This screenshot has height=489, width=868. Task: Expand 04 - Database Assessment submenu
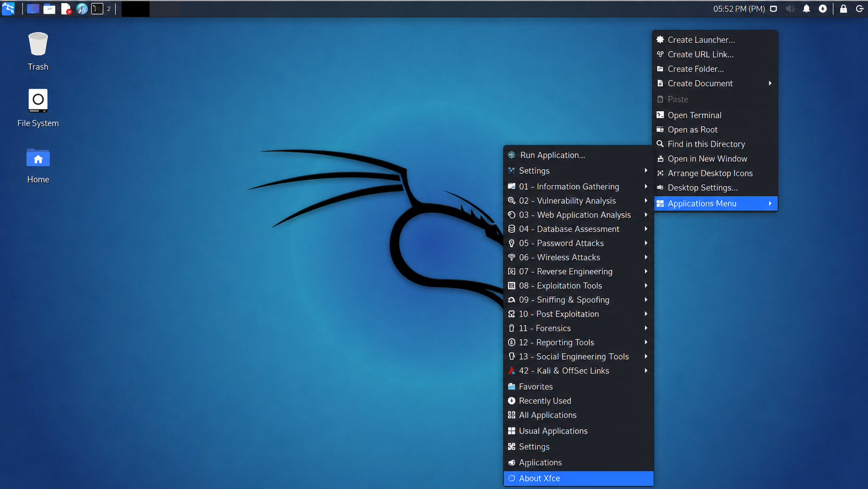pyautogui.click(x=578, y=229)
